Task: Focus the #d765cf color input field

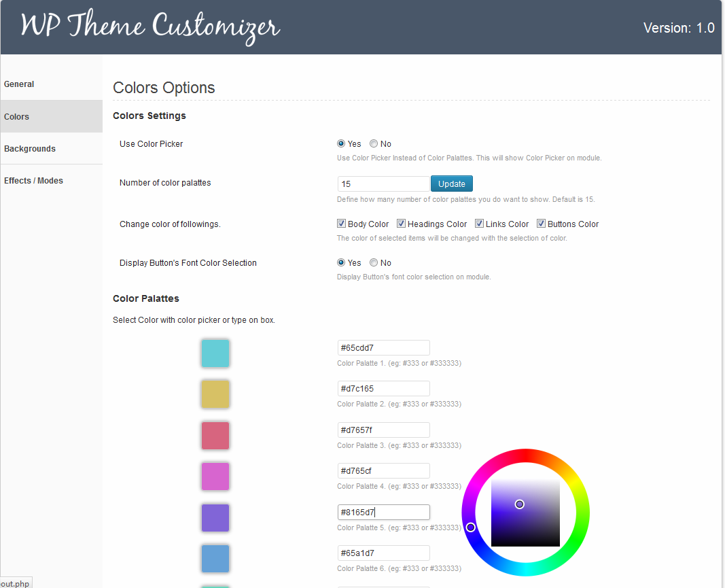Action: [383, 471]
